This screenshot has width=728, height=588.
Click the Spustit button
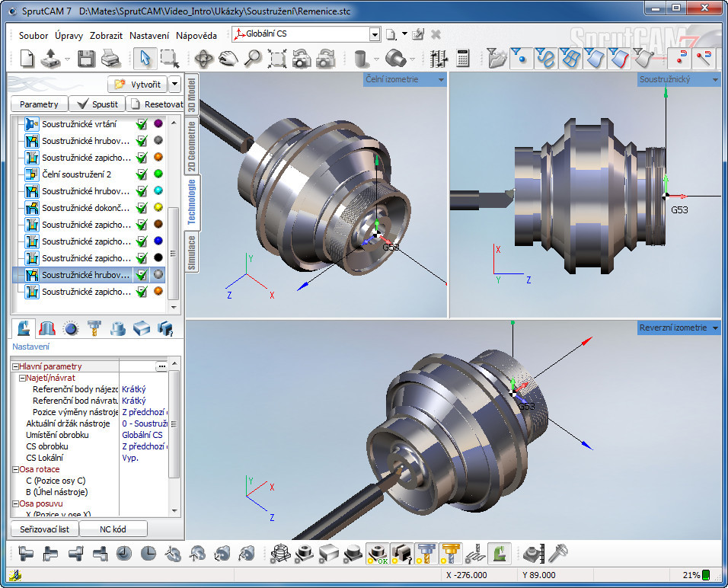(x=97, y=104)
